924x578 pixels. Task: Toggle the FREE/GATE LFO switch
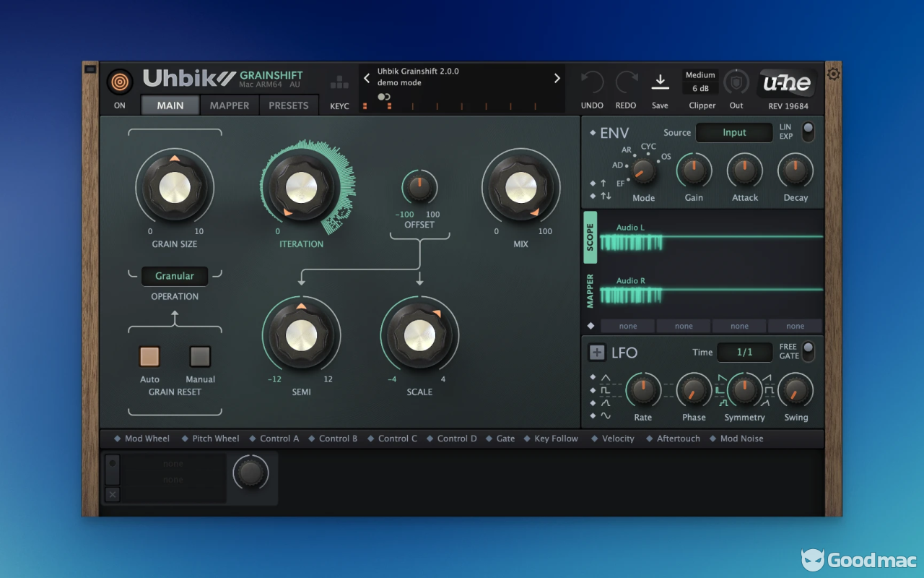pos(807,351)
